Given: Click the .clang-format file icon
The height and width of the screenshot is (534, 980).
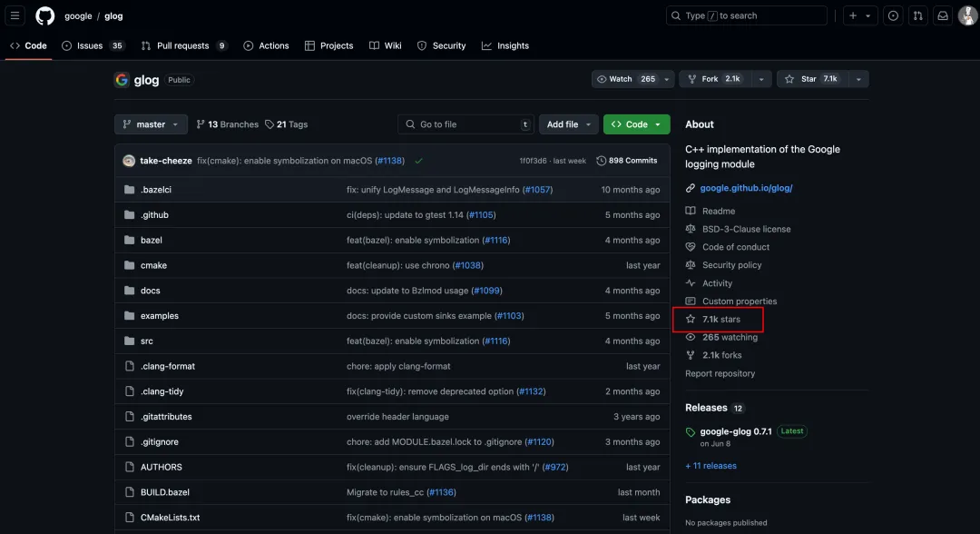Looking at the screenshot, I should 130,366.
